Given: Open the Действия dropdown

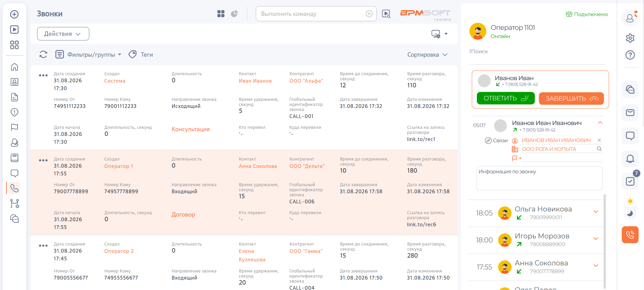Looking at the screenshot, I should tap(63, 34).
